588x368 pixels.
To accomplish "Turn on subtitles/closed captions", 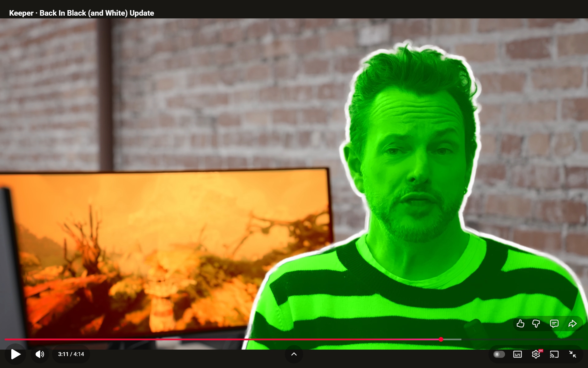I will pyautogui.click(x=518, y=355).
